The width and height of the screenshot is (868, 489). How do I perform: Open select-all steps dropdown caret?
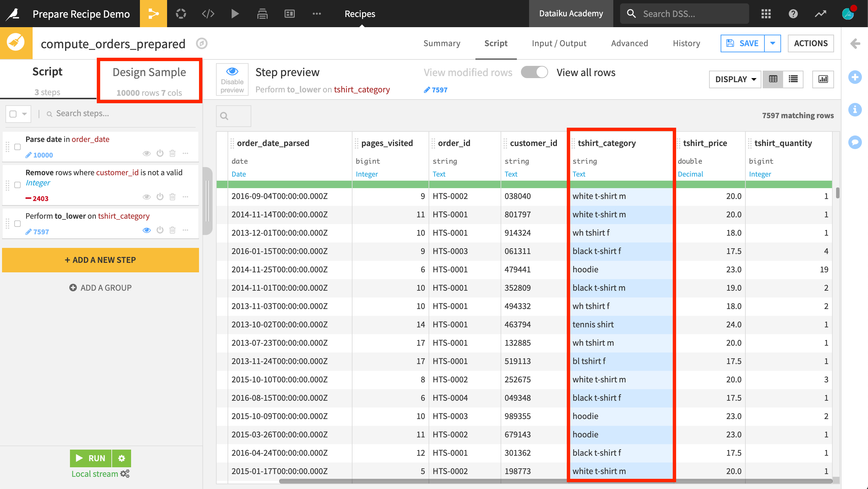click(x=24, y=114)
